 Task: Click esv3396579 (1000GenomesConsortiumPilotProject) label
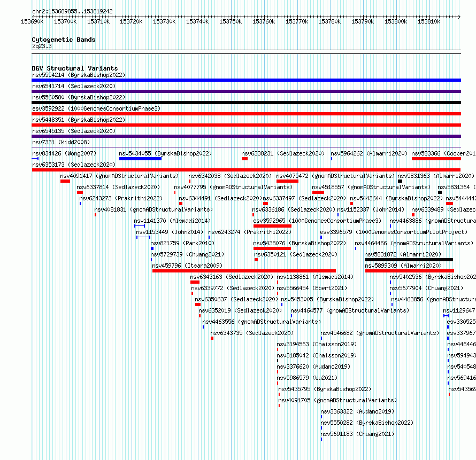(x=394, y=232)
